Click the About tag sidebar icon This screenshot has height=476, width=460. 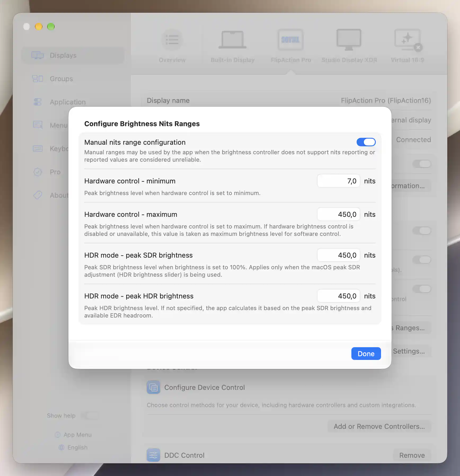pyautogui.click(x=38, y=195)
